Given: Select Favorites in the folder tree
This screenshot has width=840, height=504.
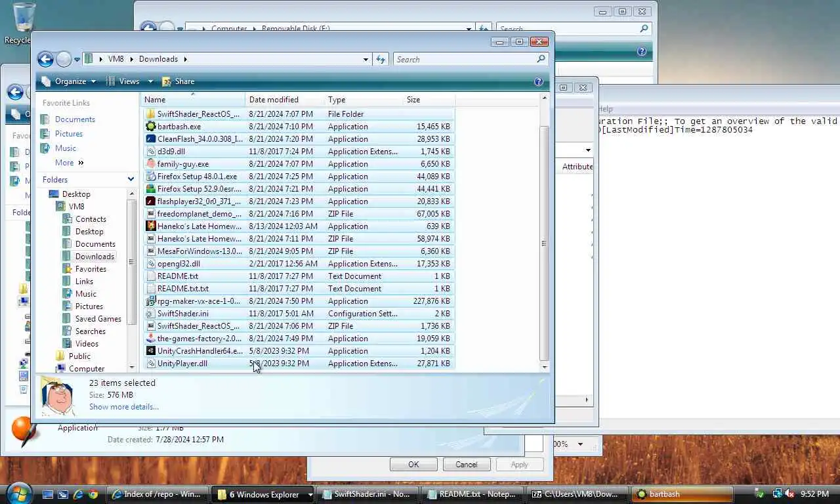Looking at the screenshot, I should [x=91, y=269].
